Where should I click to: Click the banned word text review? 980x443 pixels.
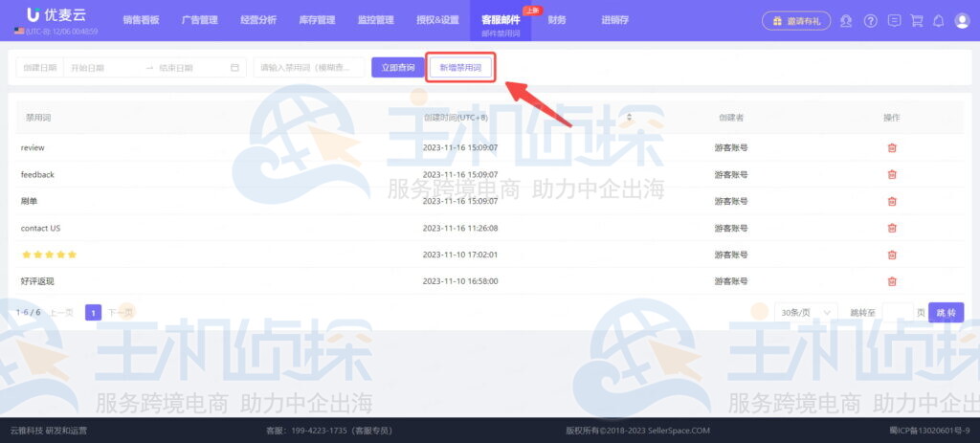tap(33, 148)
